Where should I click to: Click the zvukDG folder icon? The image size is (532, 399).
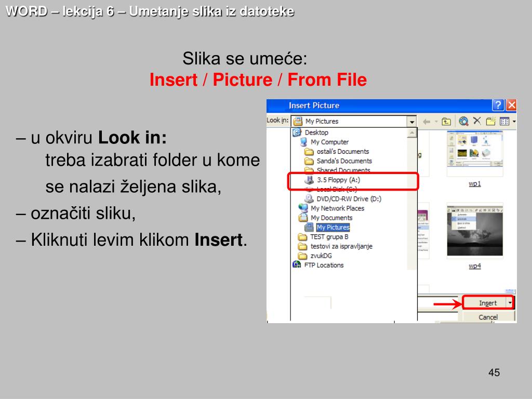(303, 256)
